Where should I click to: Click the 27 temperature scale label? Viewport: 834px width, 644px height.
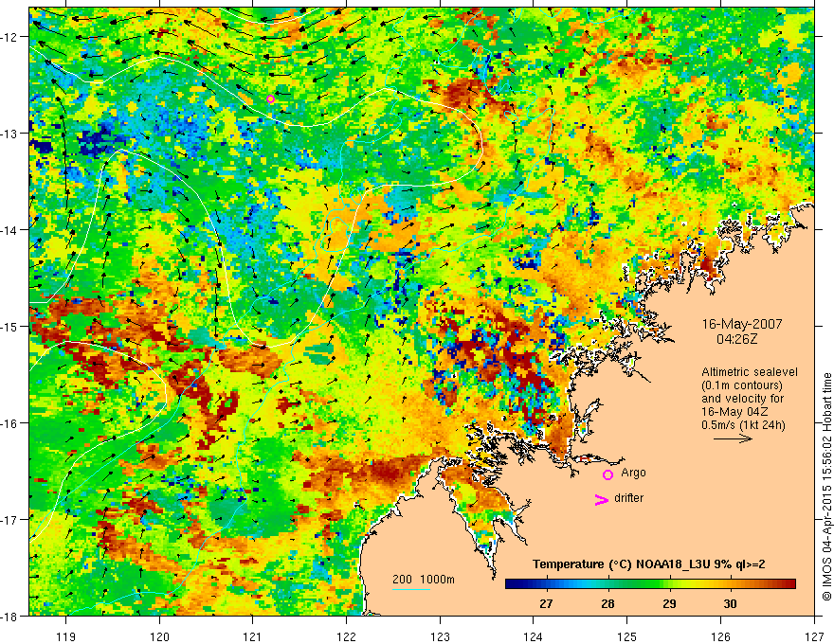pos(546,603)
